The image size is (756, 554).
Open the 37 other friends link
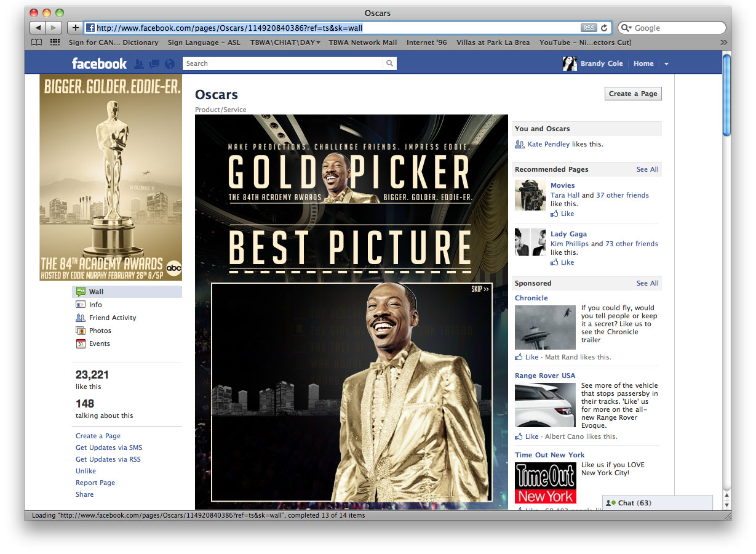(x=623, y=195)
